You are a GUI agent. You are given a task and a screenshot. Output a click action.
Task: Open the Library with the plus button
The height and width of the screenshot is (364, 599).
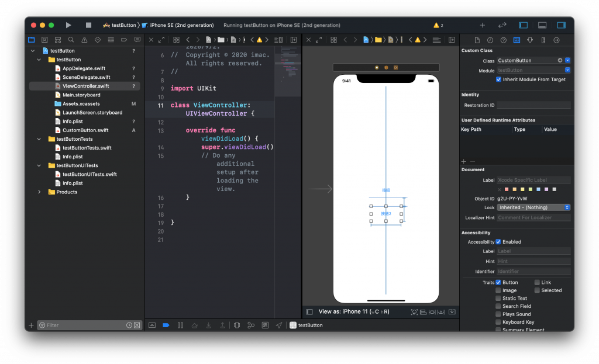point(483,25)
